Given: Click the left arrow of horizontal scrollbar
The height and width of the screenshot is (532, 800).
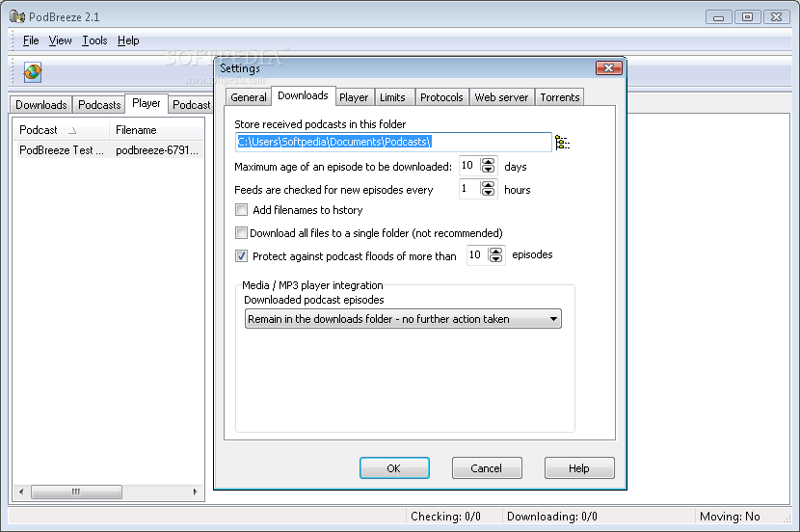Looking at the screenshot, I should 21,492.
